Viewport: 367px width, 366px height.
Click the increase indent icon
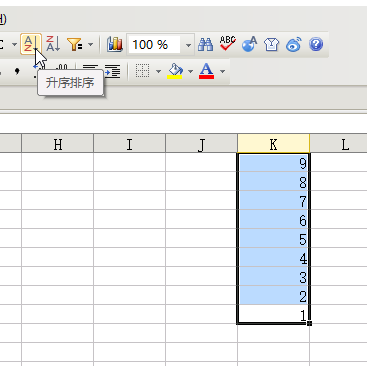point(112,71)
